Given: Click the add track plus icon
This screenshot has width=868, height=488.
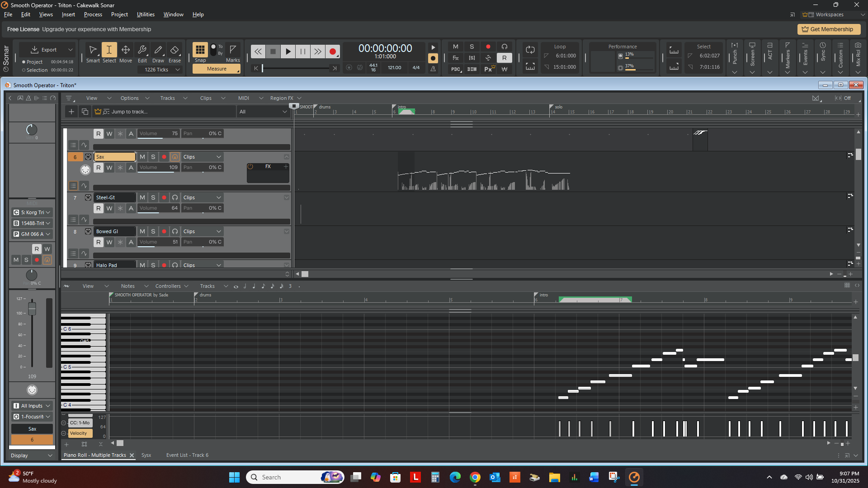Looking at the screenshot, I should pyautogui.click(x=71, y=112).
